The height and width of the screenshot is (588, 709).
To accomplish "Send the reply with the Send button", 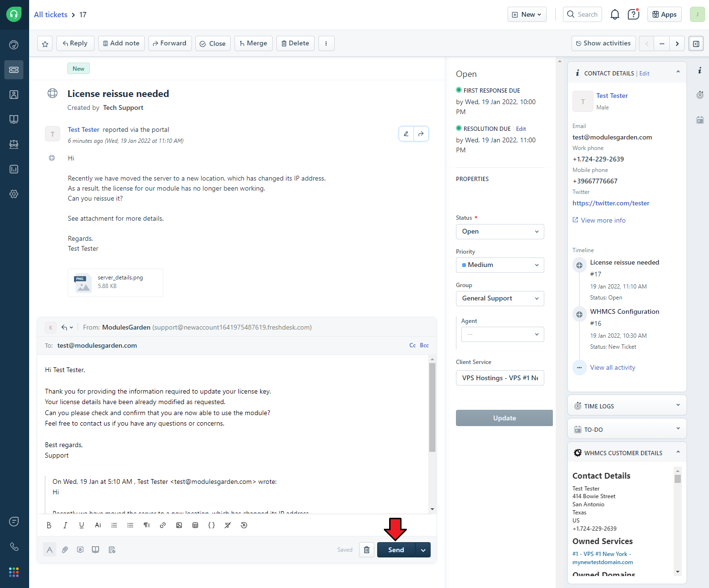I will pyautogui.click(x=396, y=550).
